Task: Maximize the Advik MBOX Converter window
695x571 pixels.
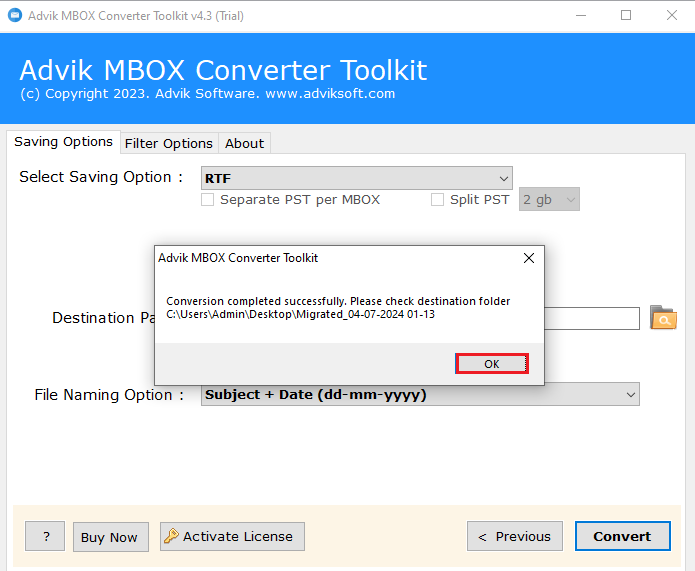Action: click(x=626, y=16)
